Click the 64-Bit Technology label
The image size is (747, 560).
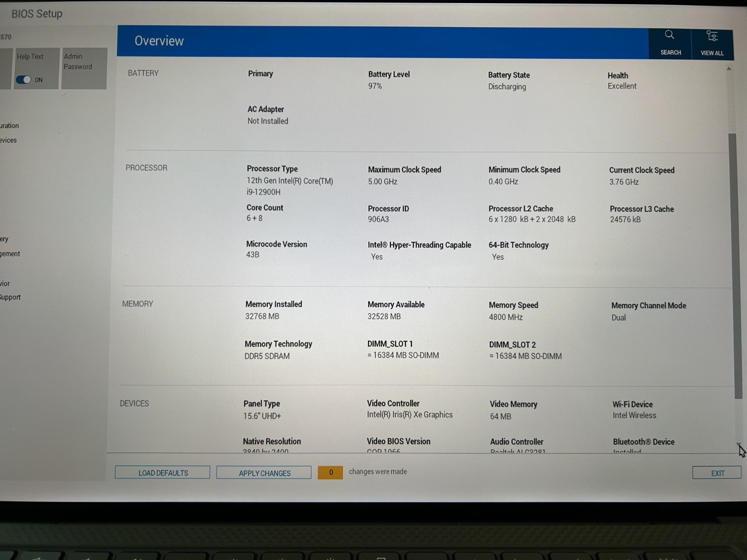point(518,245)
